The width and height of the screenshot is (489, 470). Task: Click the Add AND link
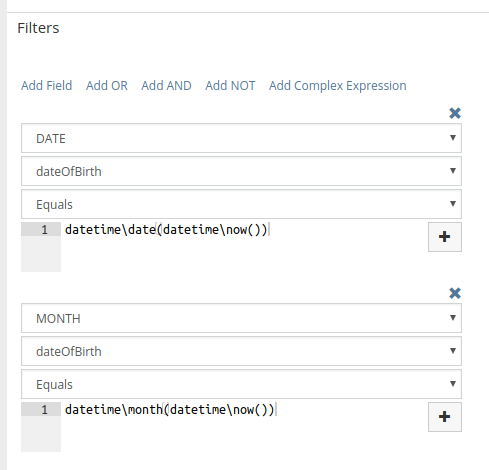166,86
